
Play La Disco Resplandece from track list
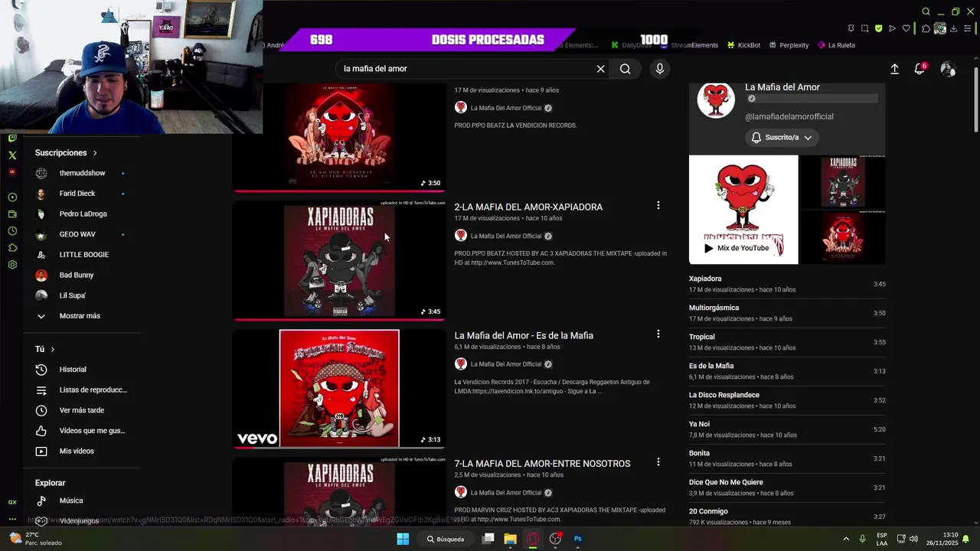(787, 400)
